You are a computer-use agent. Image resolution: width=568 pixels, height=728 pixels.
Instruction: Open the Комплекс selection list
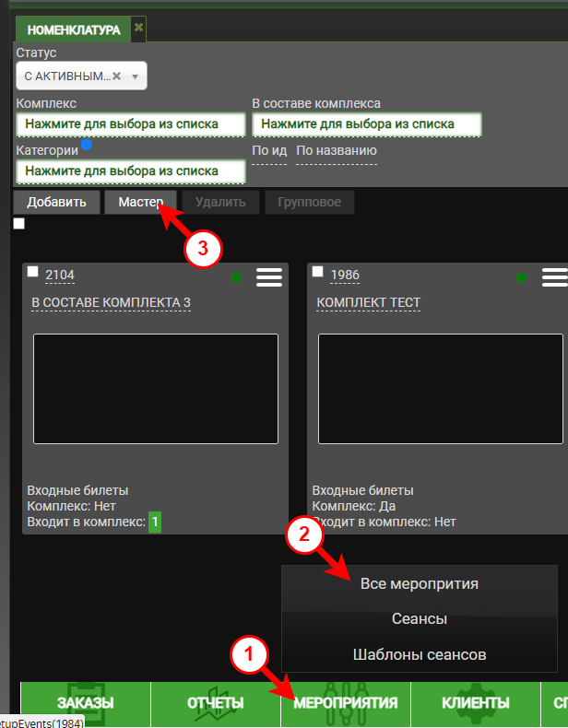point(130,123)
